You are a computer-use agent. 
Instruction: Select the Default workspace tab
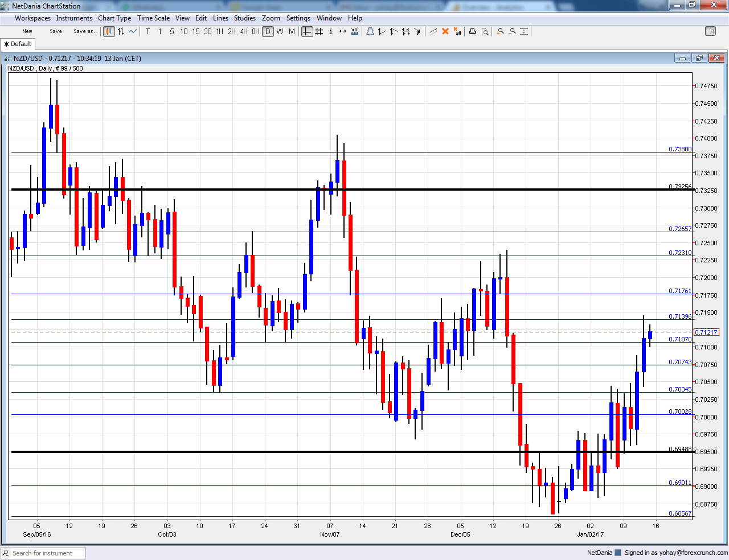pyautogui.click(x=18, y=44)
